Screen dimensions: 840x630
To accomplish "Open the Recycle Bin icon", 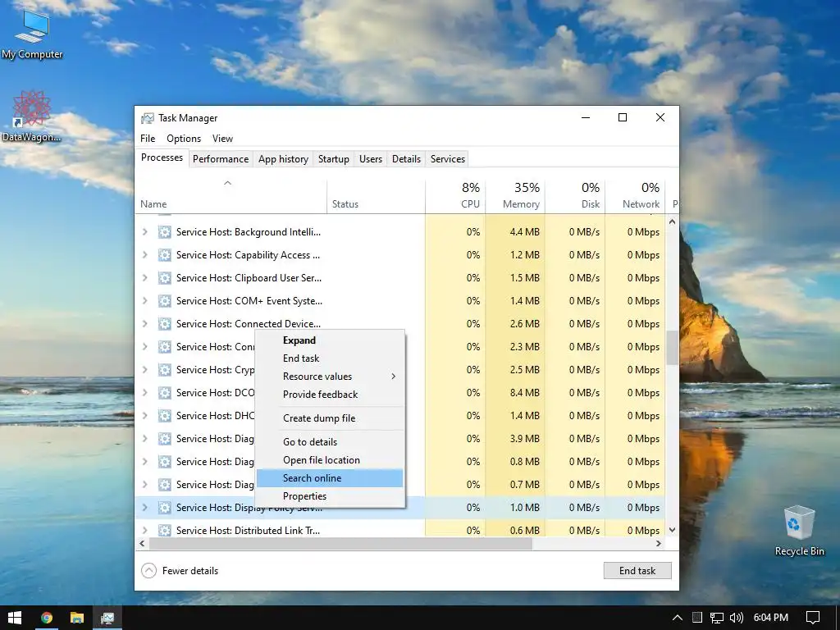I will coord(799,531).
